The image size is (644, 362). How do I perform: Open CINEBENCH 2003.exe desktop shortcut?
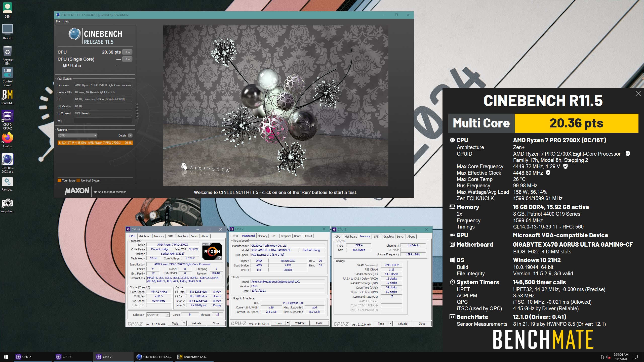pyautogui.click(x=7, y=163)
